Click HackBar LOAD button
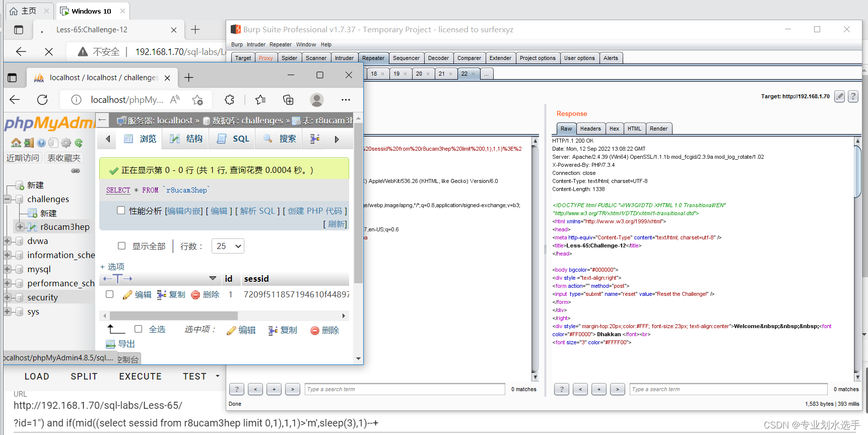868x435 pixels. pyautogui.click(x=37, y=376)
